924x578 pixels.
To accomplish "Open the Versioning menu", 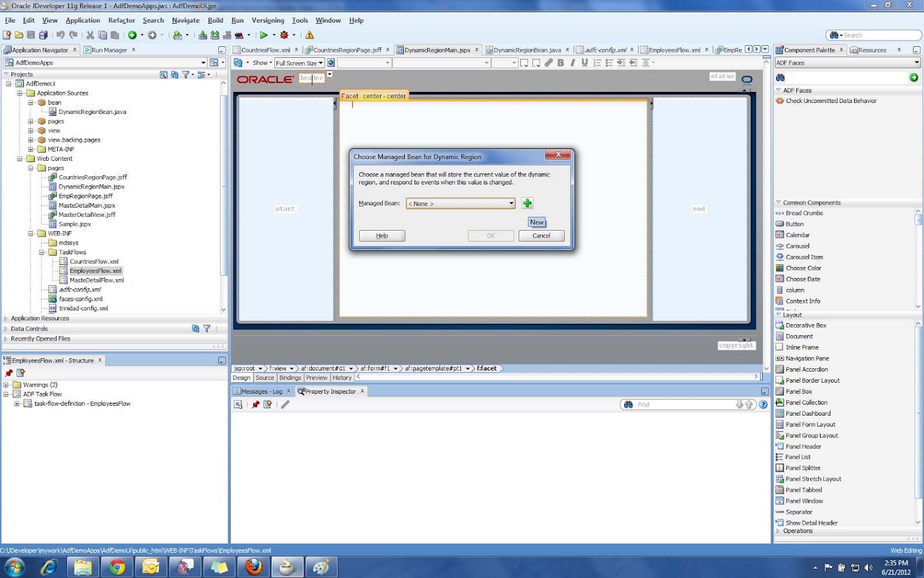I will pyautogui.click(x=267, y=20).
